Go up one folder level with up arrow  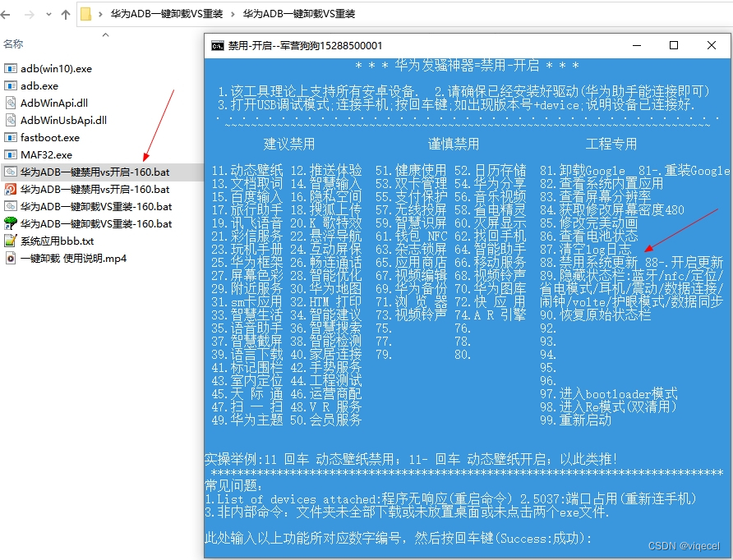[x=66, y=15]
